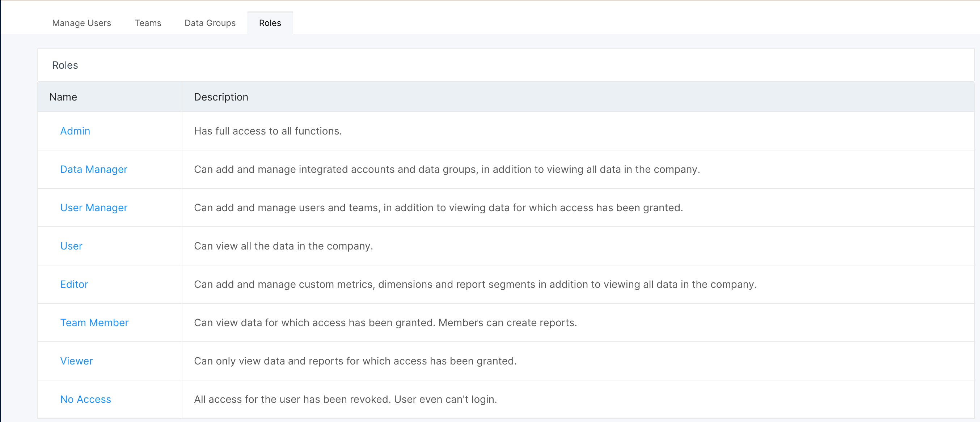Open the Admin role link
980x422 pixels.
75,131
